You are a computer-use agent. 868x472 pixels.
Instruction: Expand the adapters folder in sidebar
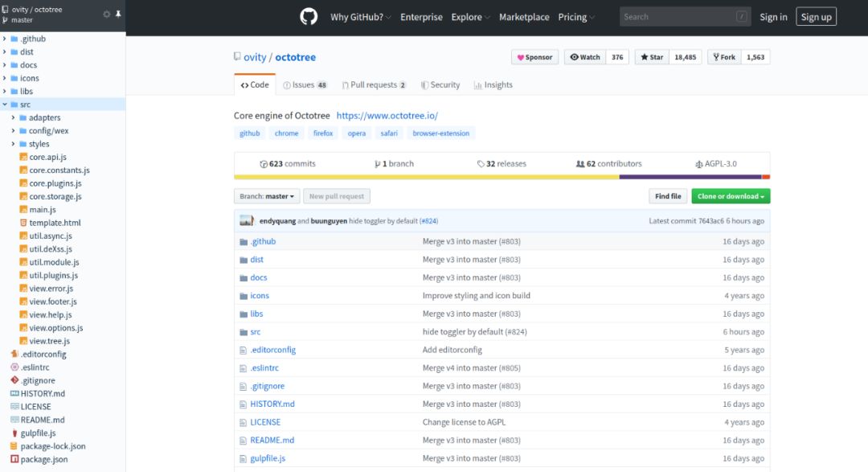coord(14,117)
